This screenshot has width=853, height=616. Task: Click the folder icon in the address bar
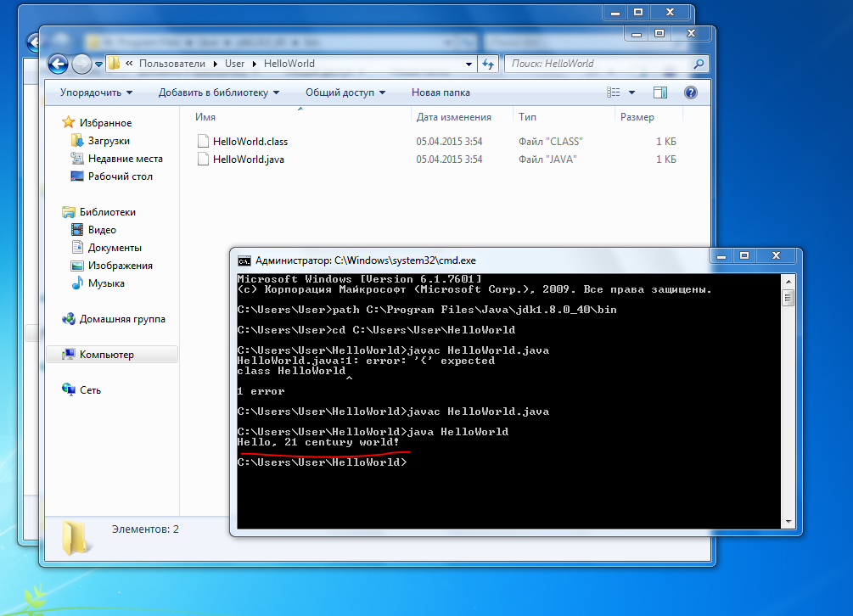pos(114,64)
